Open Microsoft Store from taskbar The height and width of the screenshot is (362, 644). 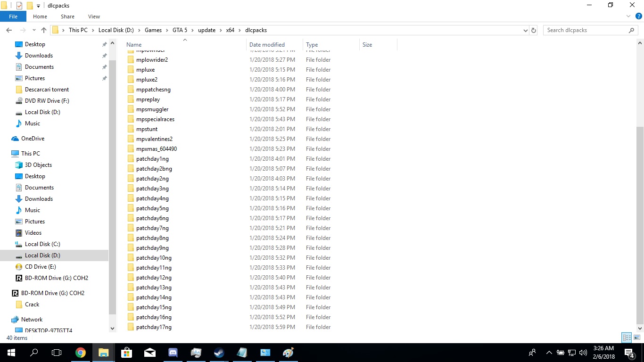126,353
